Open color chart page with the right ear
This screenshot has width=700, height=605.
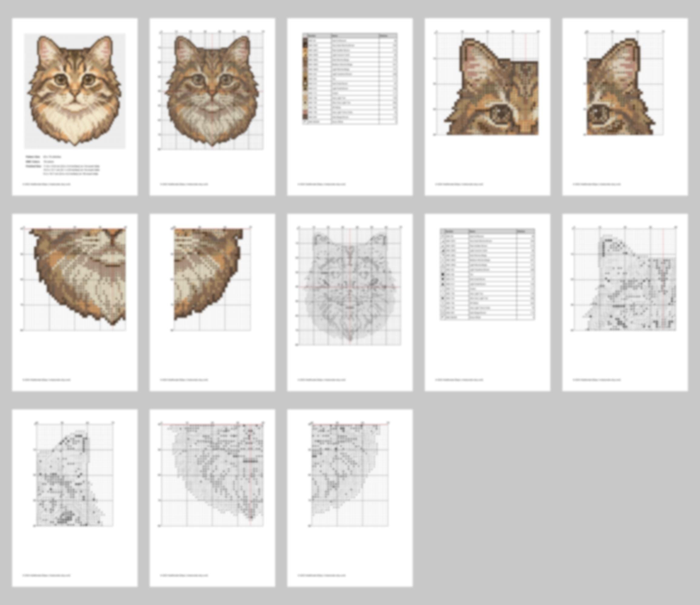click(x=625, y=107)
